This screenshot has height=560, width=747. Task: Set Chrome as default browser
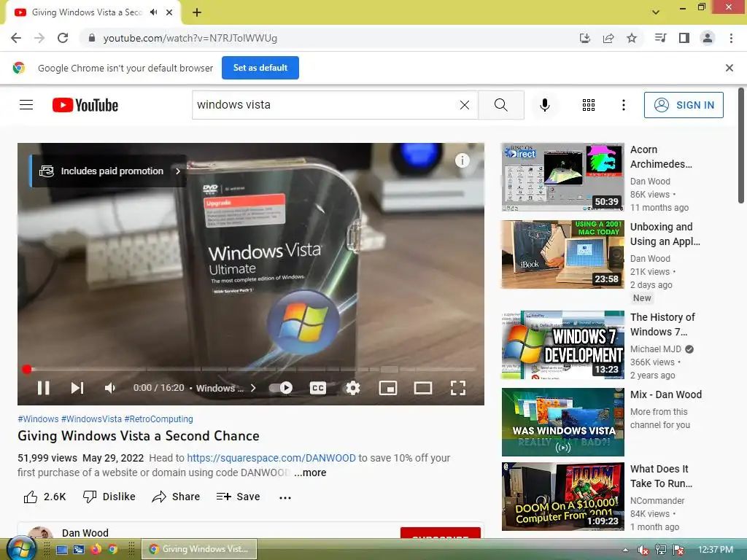[x=260, y=68]
